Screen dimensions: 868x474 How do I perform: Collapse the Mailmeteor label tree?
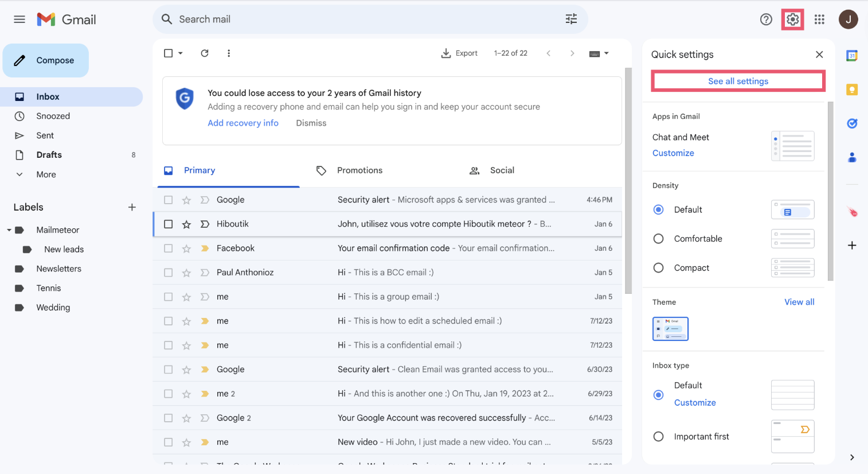point(9,230)
